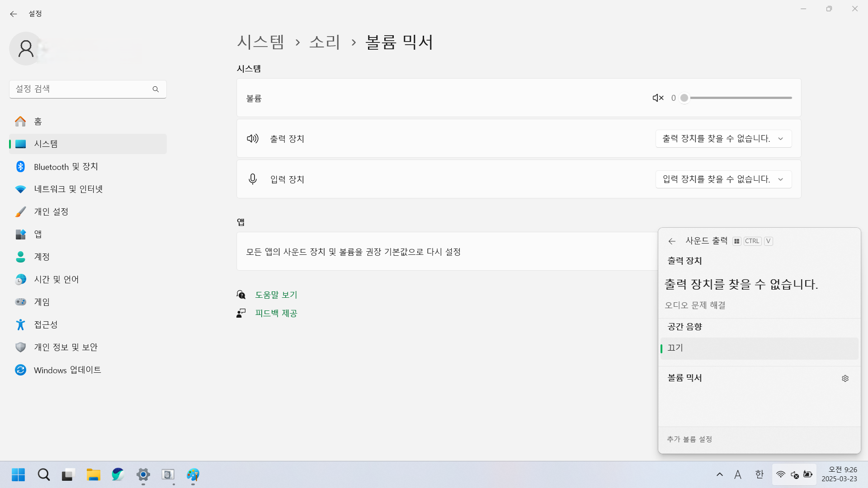
Task: Open Windows 업데이트 from the sidebar
Action: click(x=67, y=370)
